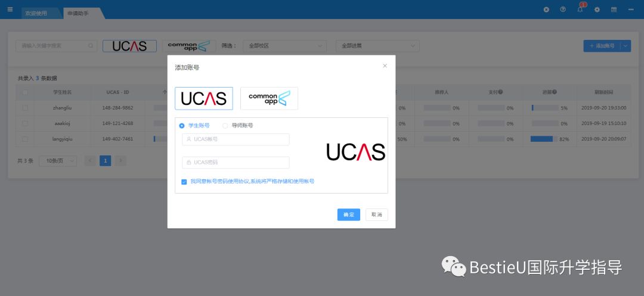Click the next page arrow
Image resolution: width=644 pixels, height=296 pixels.
pos(120,161)
